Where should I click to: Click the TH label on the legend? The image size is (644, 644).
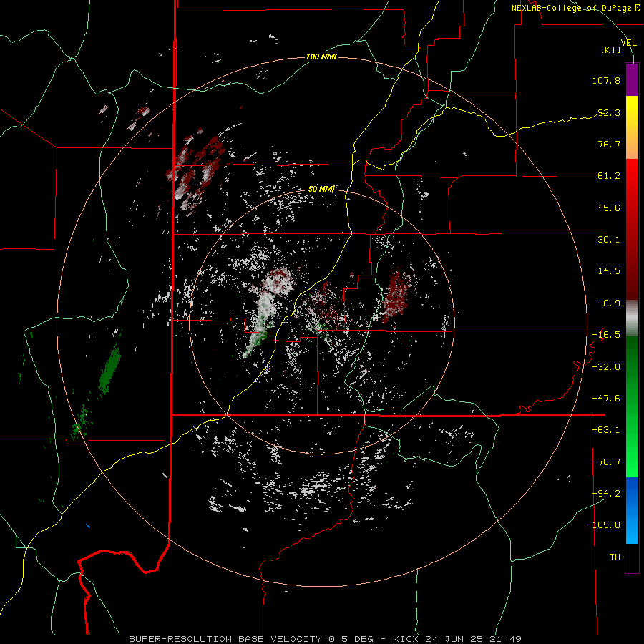point(615,557)
